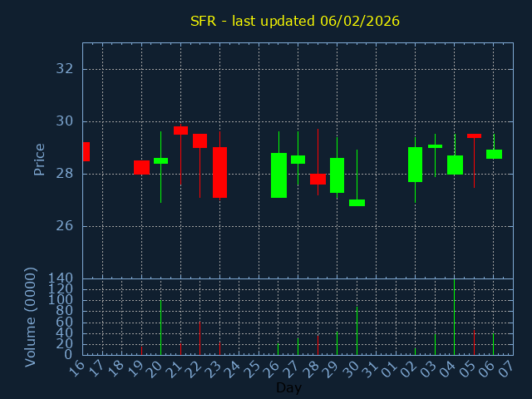Viewport: 532px width, 399px height.
Task: Click the large red candlestick on day 23
Action: pos(219,172)
